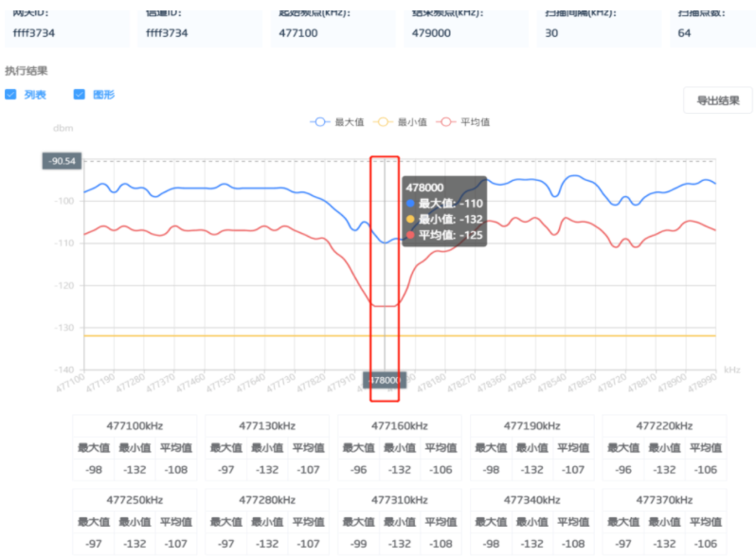Image resolution: width=756 pixels, height=558 pixels.
Task: Click the 478000 axis pointer label
Action: tap(385, 380)
